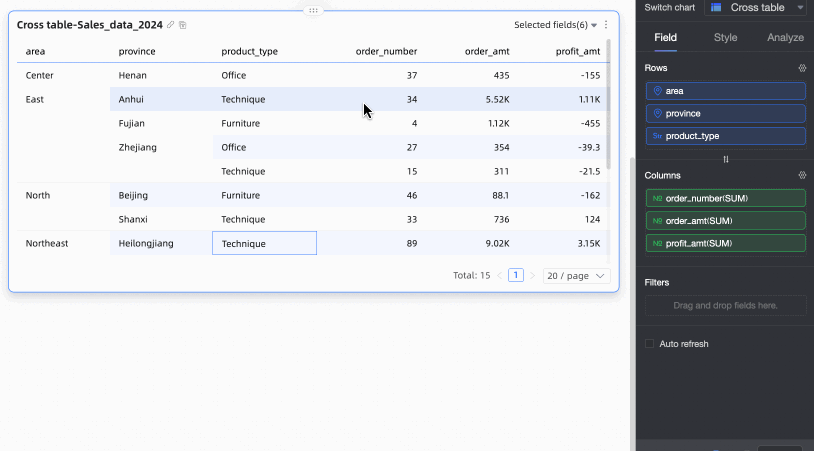Open Columns settings gear icon
The image size is (814, 451).
[x=802, y=175]
